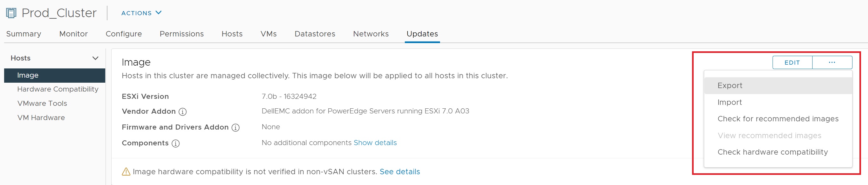Click See details warning link
The height and width of the screenshot is (185, 868).
point(400,172)
